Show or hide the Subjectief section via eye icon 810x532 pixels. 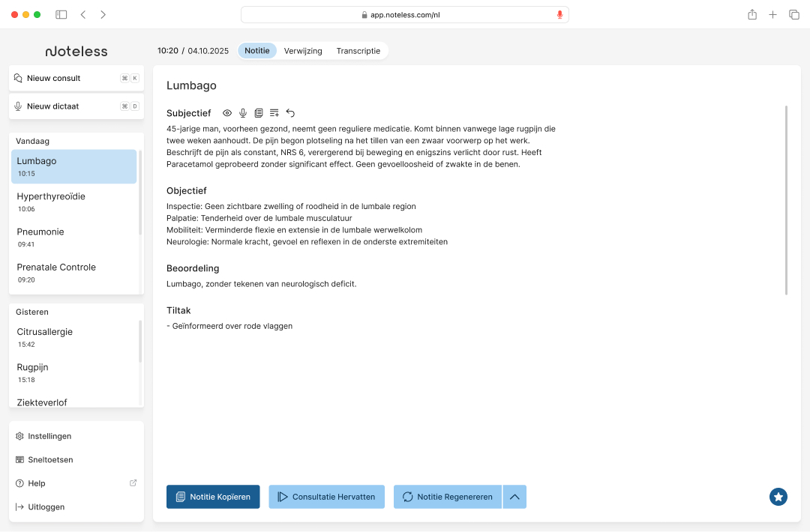[226, 113]
